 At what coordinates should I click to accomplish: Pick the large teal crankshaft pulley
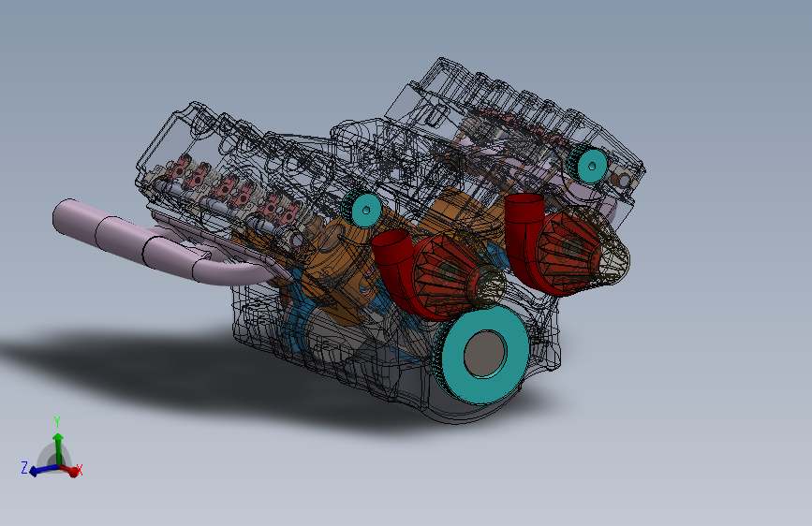click(x=481, y=354)
